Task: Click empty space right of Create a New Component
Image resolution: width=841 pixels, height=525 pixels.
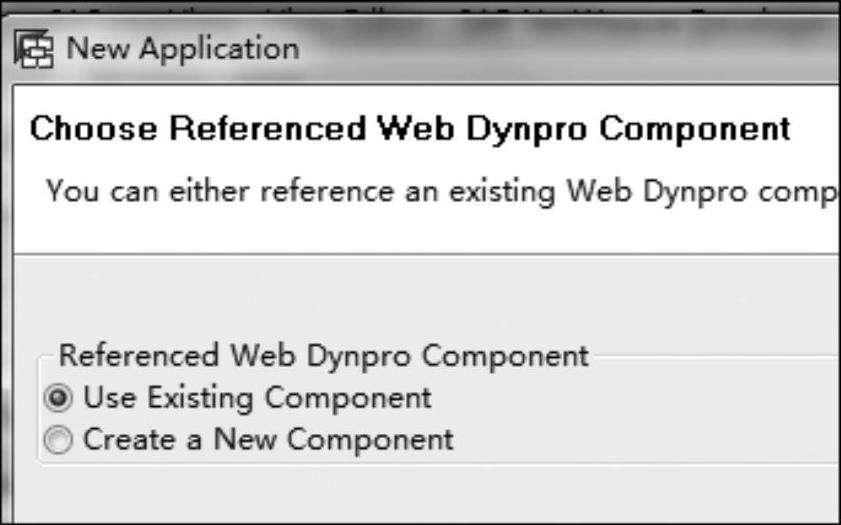Action: click(x=644, y=440)
